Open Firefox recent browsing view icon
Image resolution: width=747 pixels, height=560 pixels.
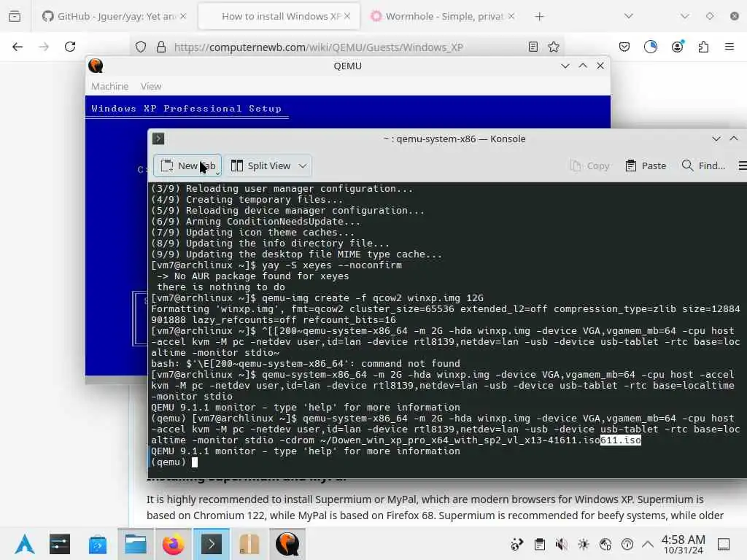[15, 17]
